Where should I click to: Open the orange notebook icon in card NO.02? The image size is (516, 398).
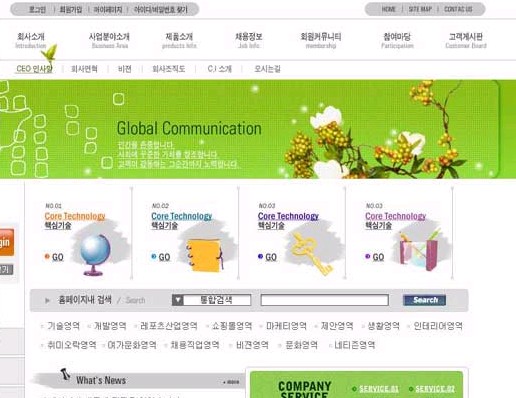204,255
